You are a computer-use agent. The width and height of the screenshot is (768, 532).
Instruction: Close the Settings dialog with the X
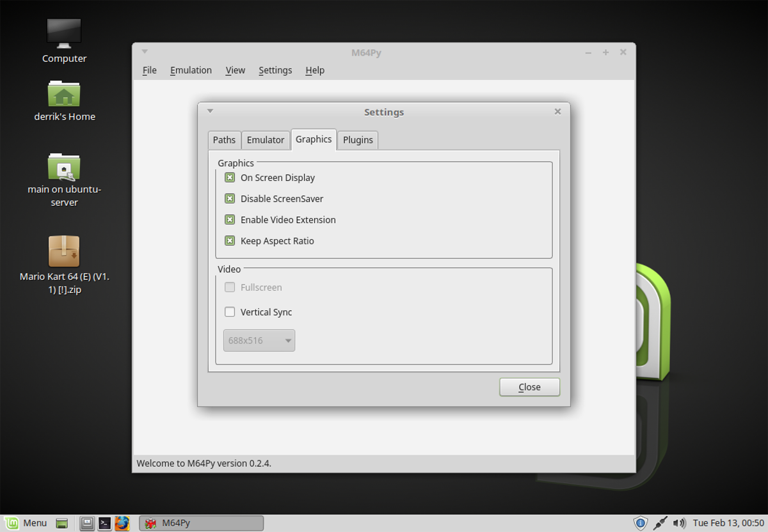[x=557, y=111]
